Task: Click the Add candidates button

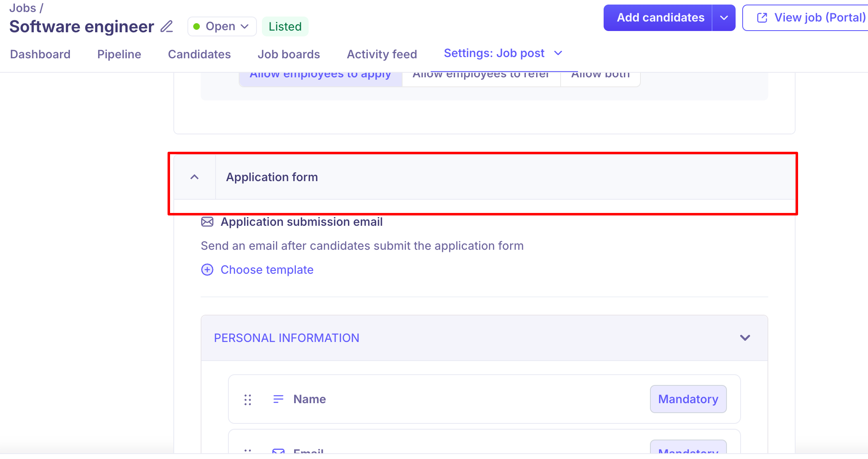Action: (660, 18)
